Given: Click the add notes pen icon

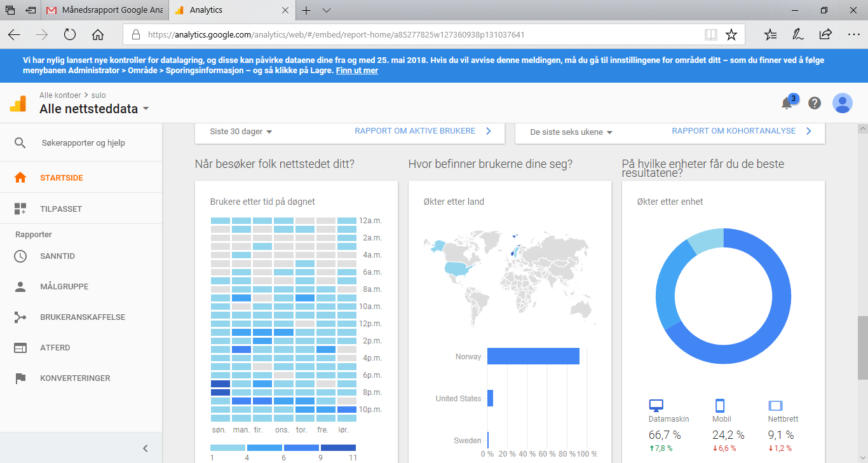Looking at the screenshot, I should tap(798, 34).
